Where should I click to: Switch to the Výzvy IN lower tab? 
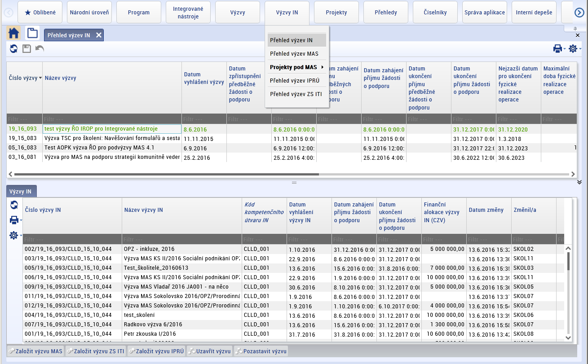pyautogui.click(x=22, y=191)
